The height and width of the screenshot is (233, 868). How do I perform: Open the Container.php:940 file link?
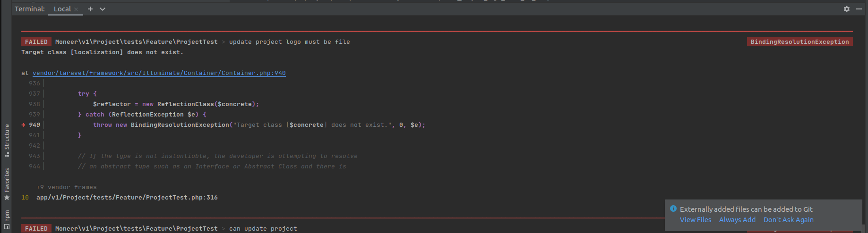coord(159,73)
